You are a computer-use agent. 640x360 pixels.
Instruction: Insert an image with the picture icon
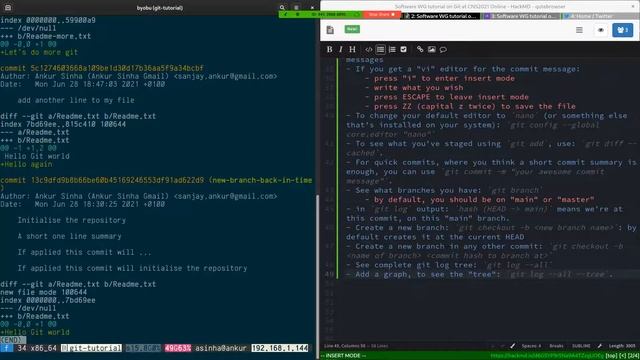[432, 49]
